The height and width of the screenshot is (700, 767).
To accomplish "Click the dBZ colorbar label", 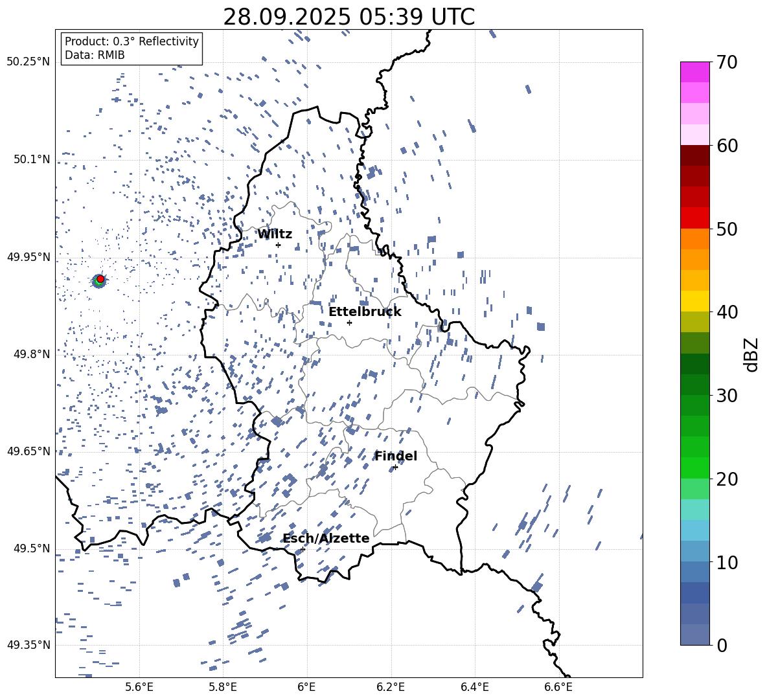I will 751,354.
